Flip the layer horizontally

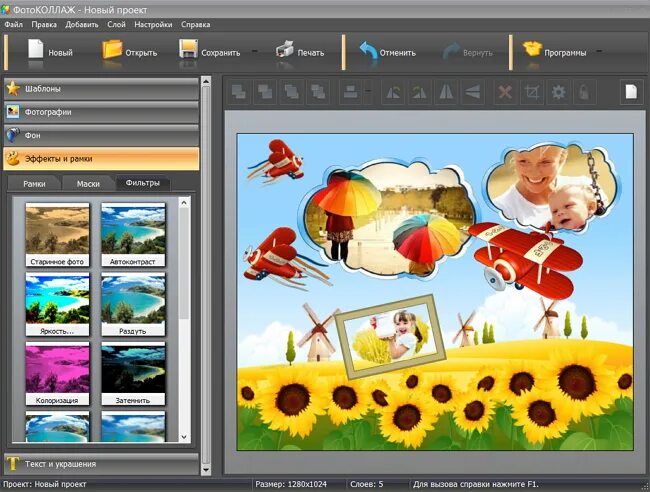click(x=446, y=92)
